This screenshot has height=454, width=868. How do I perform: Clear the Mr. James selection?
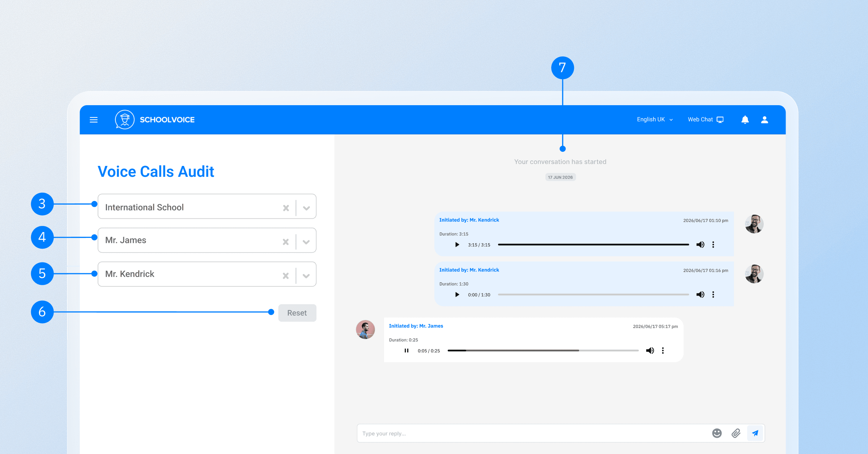286,242
